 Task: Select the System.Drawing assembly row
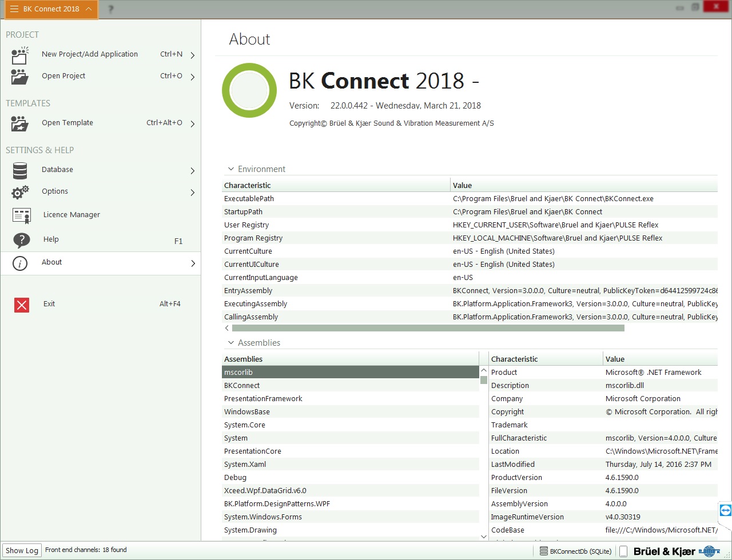350,530
